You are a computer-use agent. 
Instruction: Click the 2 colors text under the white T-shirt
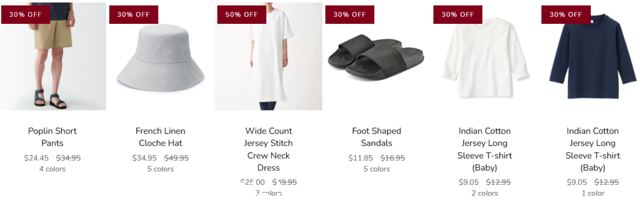pos(485,193)
